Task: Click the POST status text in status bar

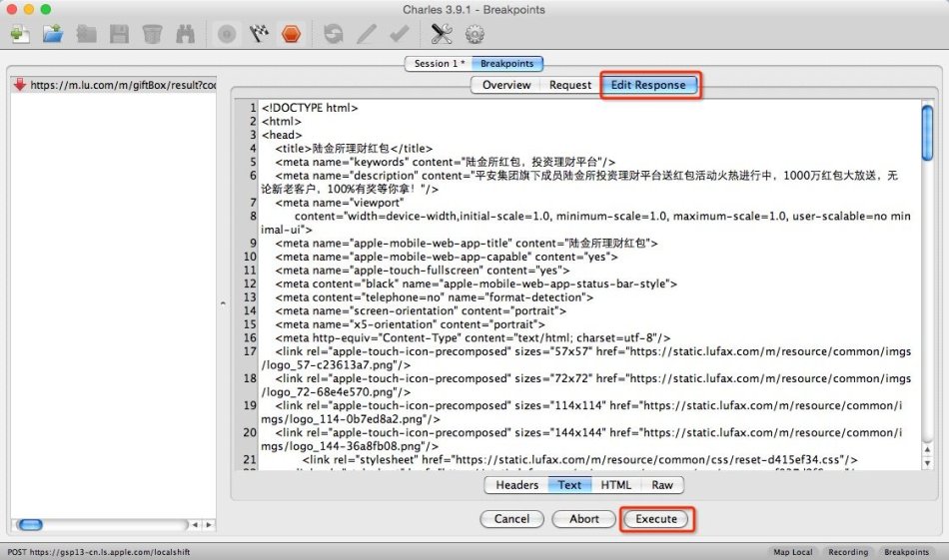Action: [x=99, y=552]
